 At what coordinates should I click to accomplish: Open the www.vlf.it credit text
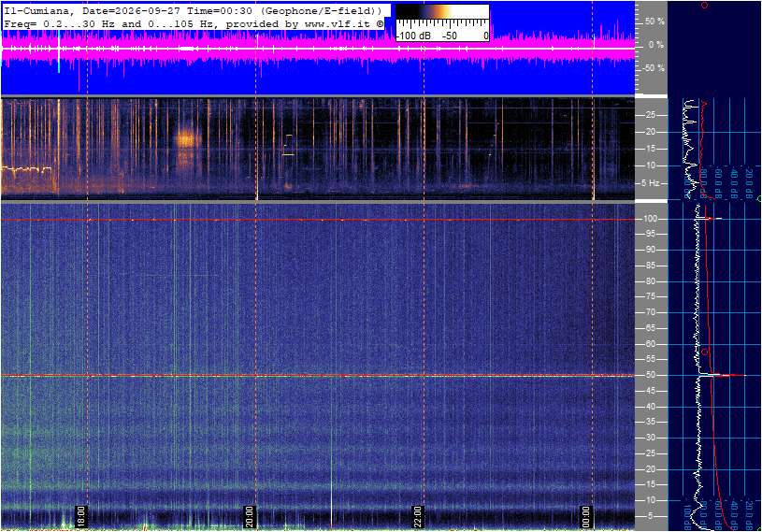pyautogui.click(x=340, y=23)
